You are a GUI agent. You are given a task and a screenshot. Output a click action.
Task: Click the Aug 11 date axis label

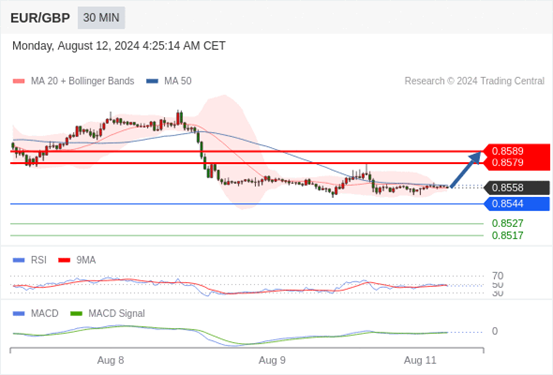[420, 360]
